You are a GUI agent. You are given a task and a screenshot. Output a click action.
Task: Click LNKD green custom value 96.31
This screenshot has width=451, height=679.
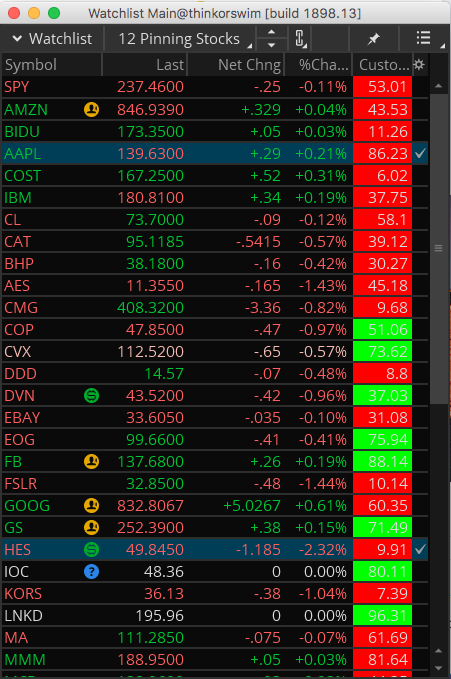(382, 615)
